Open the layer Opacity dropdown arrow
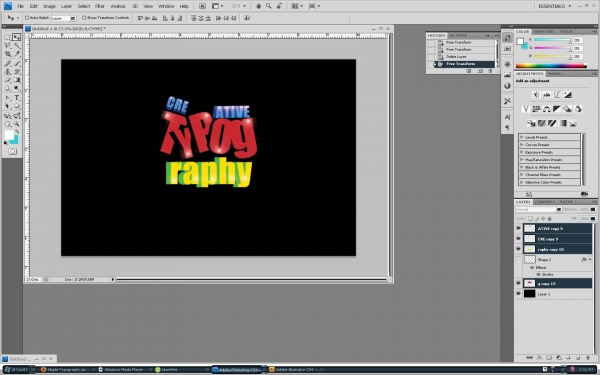The width and height of the screenshot is (600, 375). point(593,209)
